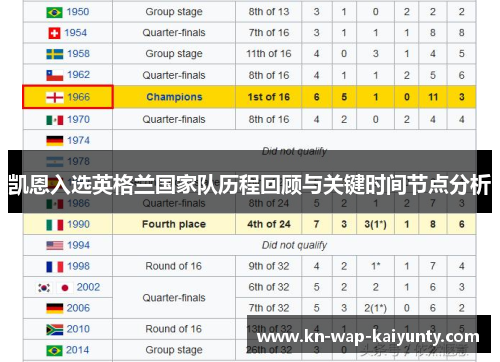Select "Quarter-finals" in the 1970 row

[x=174, y=119]
